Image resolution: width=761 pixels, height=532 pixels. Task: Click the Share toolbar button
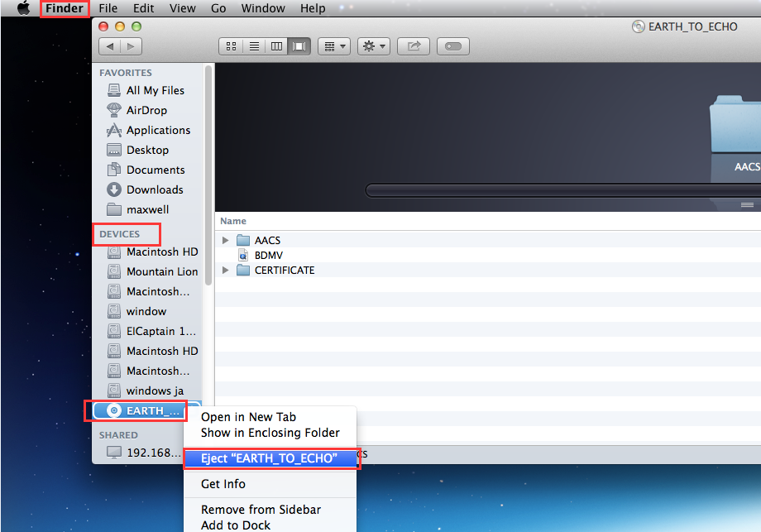[414, 46]
